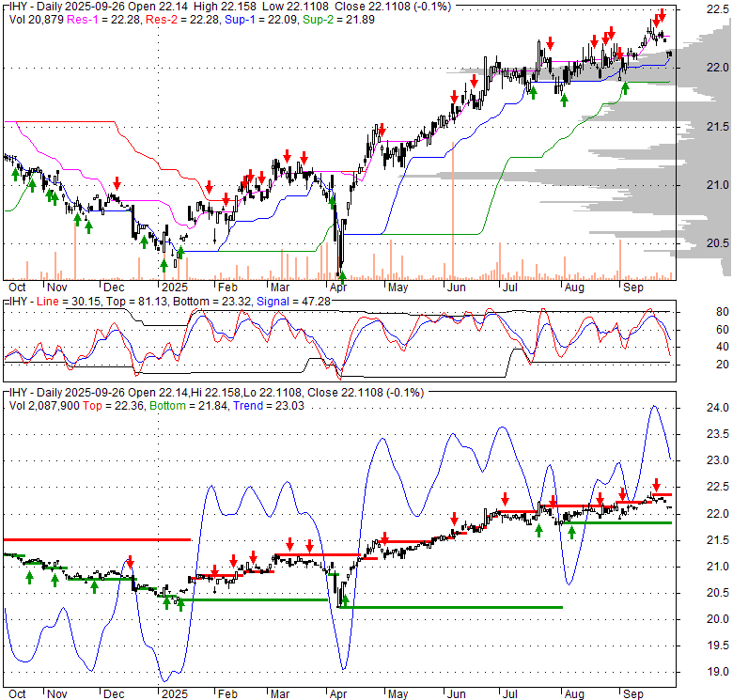Click the Bottom = 21.84 label in bottom chart
This screenshot has height=700, width=733.
pos(188,406)
